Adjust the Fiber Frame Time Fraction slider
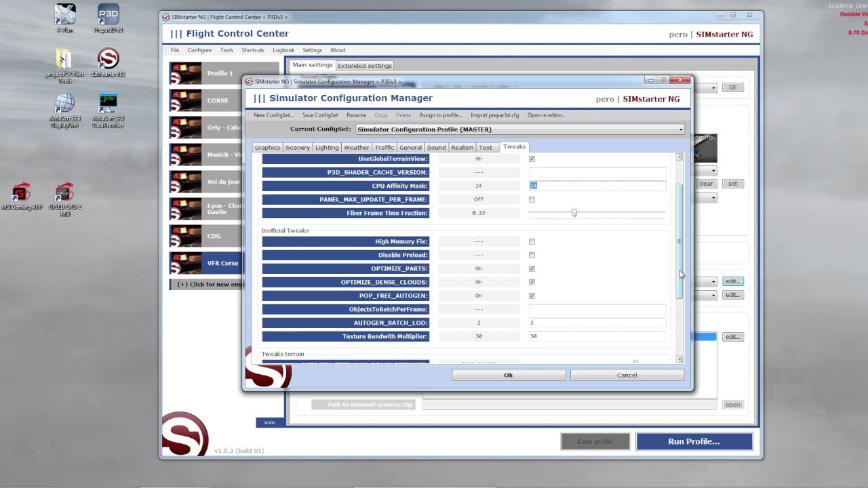This screenshot has width=868, height=488. click(574, 213)
